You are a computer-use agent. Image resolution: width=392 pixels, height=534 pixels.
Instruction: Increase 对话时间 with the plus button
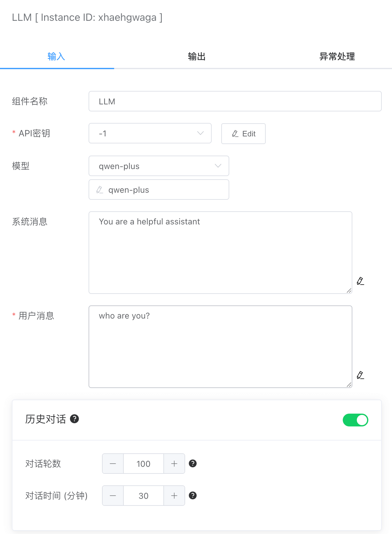174,496
